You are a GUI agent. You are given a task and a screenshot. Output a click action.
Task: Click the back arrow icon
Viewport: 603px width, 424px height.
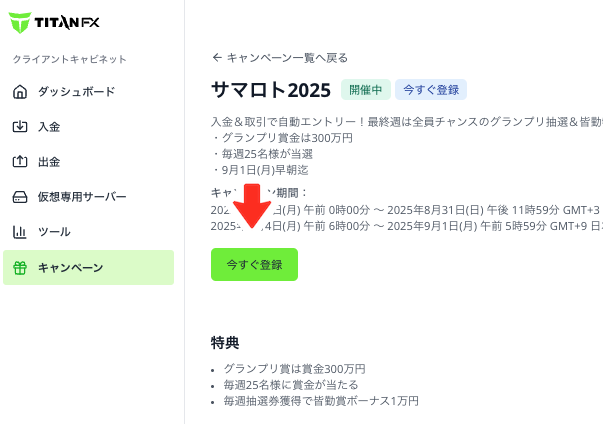click(217, 58)
